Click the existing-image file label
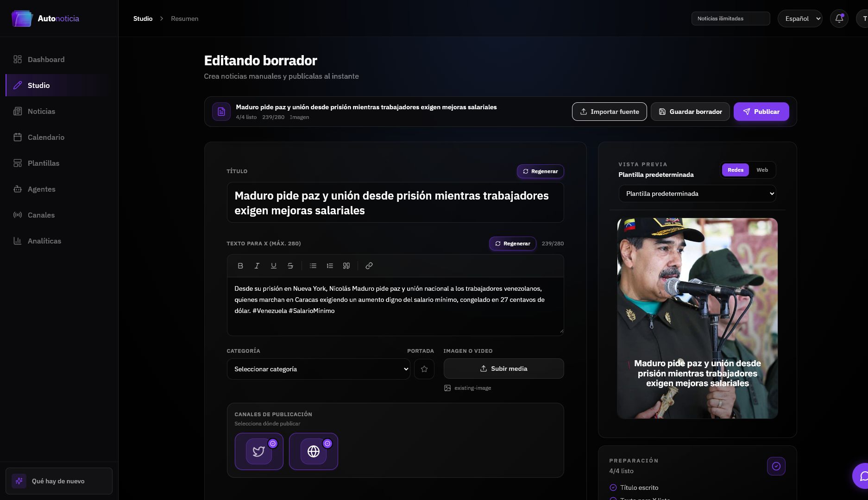 coord(472,388)
